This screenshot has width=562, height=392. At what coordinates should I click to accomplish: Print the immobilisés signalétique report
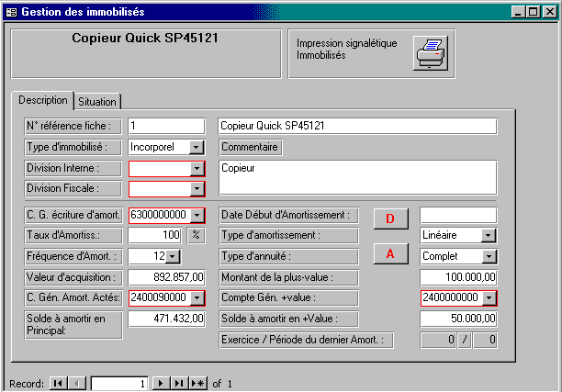click(431, 53)
